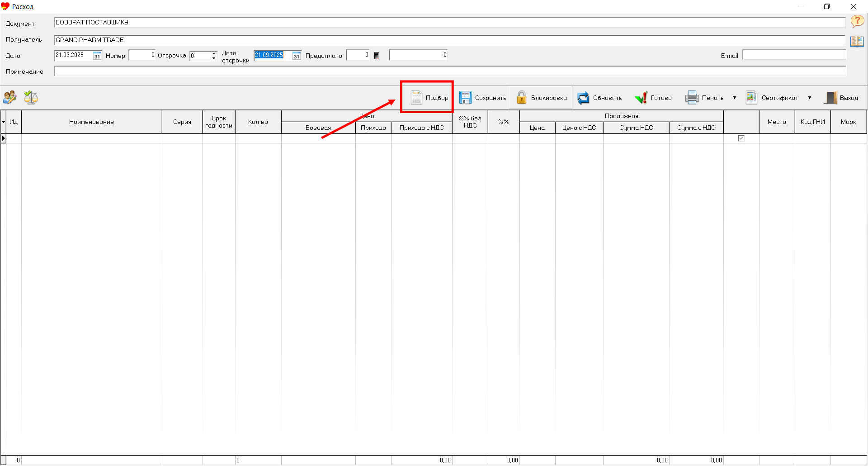Focus the Получатель field with GRAND PHARM TRADE
The height and width of the screenshot is (466, 868).
pyautogui.click(x=450, y=40)
